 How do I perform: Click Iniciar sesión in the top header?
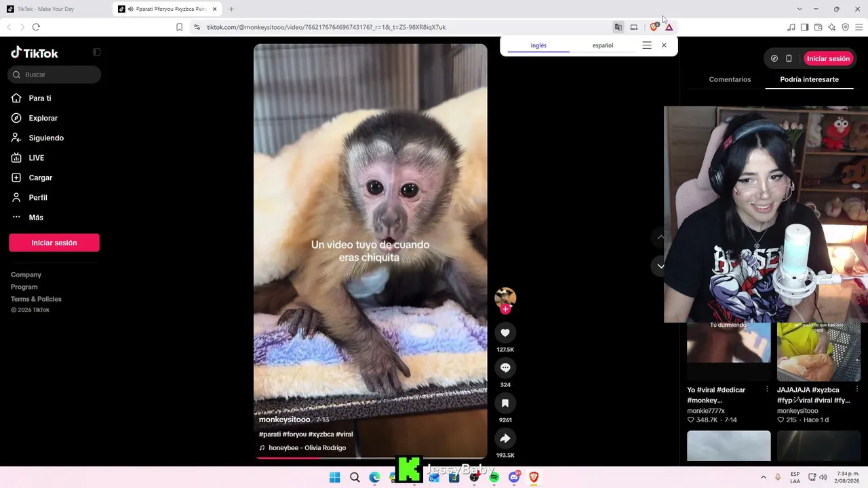coord(828,58)
